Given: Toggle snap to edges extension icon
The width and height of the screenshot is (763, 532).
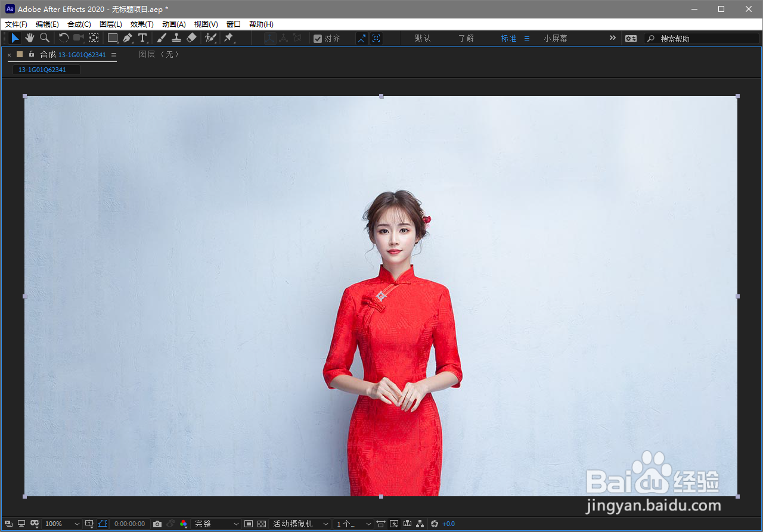Looking at the screenshot, I should tap(362, 38).
